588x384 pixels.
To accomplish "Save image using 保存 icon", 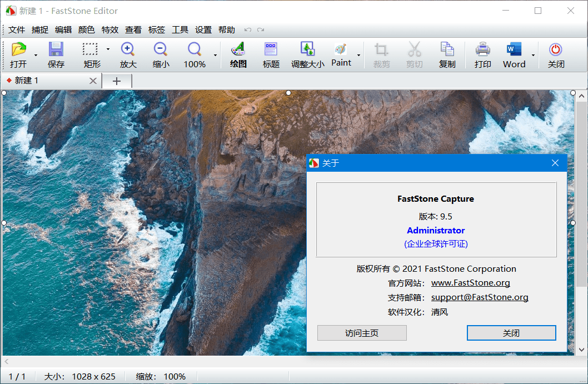I will point(56,55).
